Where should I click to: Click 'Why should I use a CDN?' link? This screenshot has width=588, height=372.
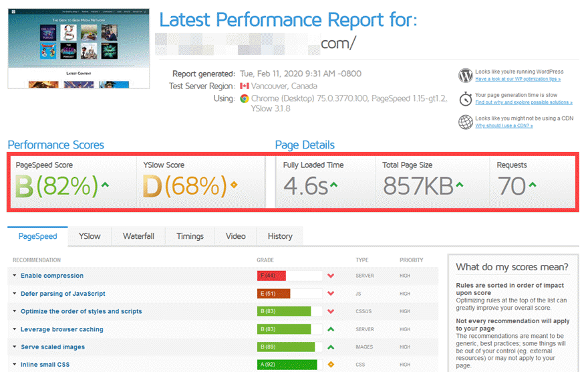[x=504, y=126]
